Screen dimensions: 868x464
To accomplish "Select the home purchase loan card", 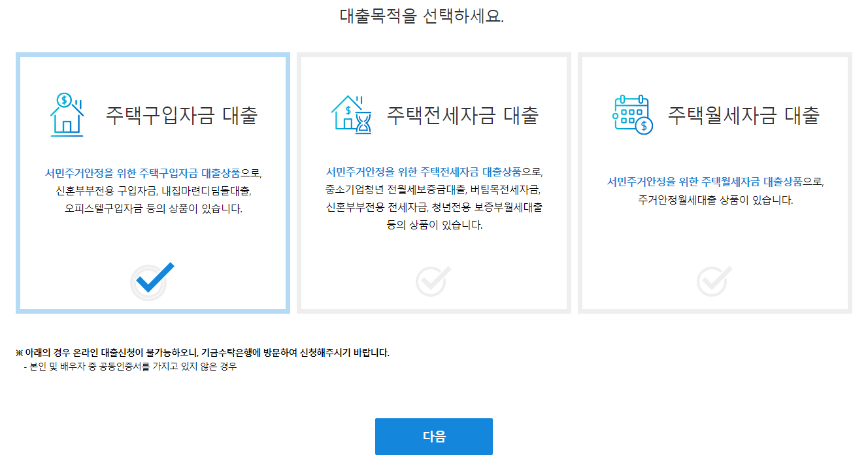I will [152, 183].
